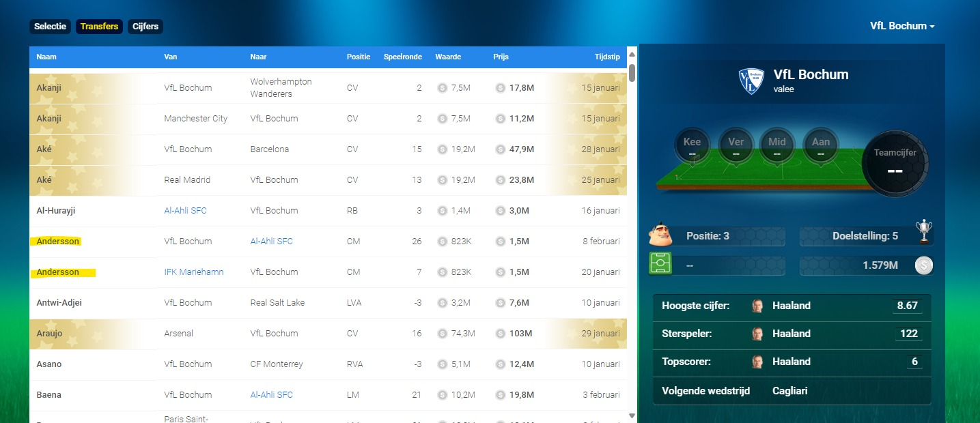This screenshot has height=423, width=980.
Task: Sort by Tijdstip column header
Action: point(607,57)
